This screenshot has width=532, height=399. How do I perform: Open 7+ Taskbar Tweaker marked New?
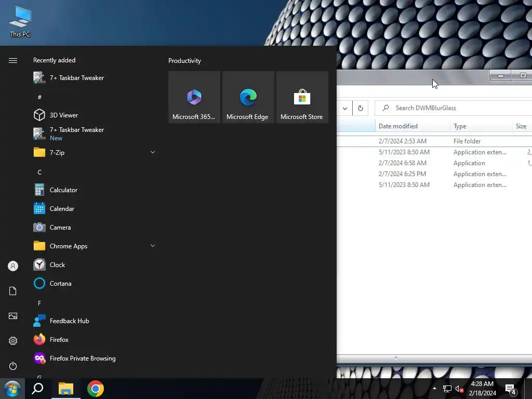click(95, 134)
